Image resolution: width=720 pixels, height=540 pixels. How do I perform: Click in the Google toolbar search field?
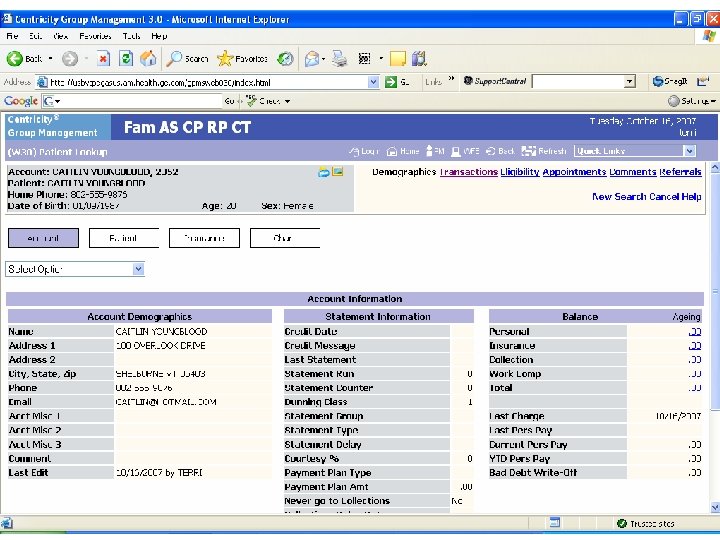click(x=141, y=101)
